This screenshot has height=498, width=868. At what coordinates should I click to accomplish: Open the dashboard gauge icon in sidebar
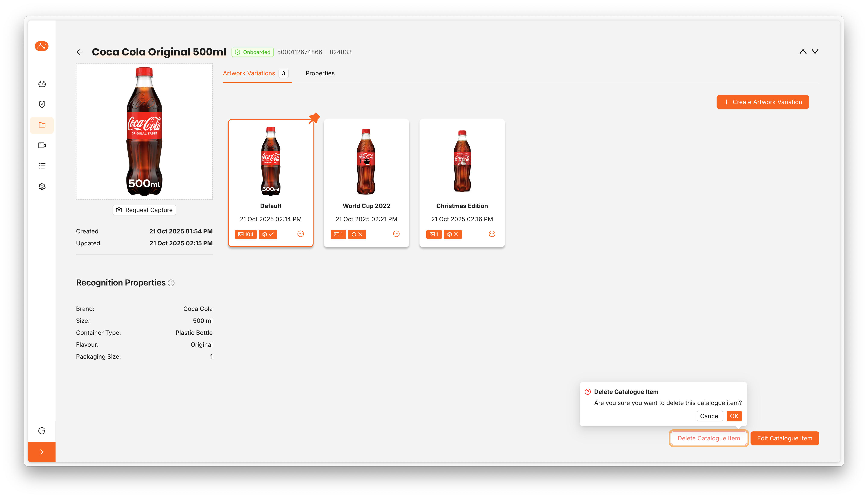pyautogui.click(x=42, y=84)
